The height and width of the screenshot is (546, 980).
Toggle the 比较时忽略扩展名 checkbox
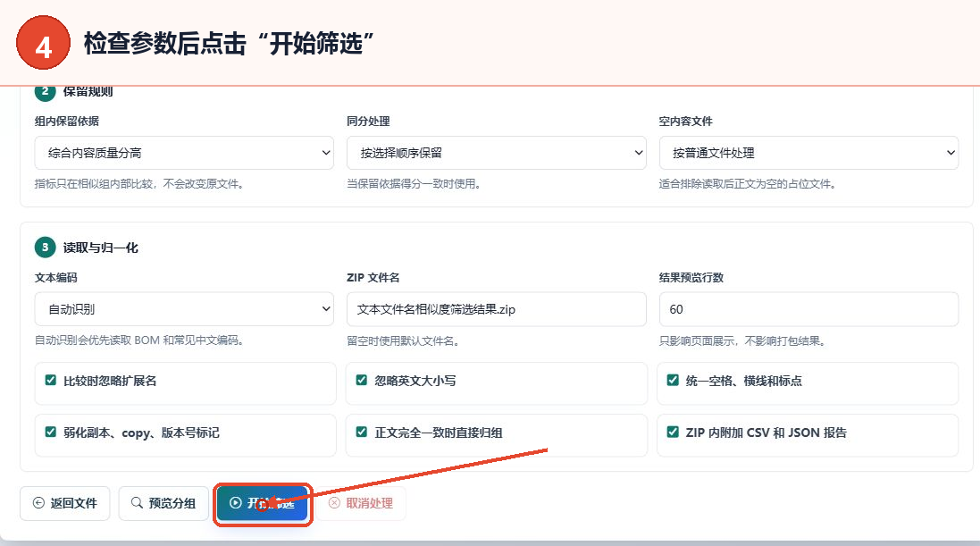(51, 381)
